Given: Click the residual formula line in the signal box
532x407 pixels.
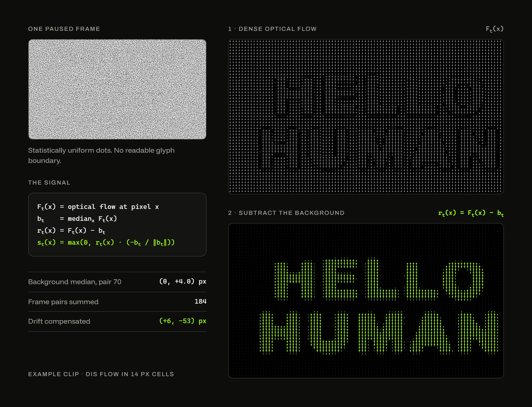Looking at the screenshot, I should click(71, 231).
